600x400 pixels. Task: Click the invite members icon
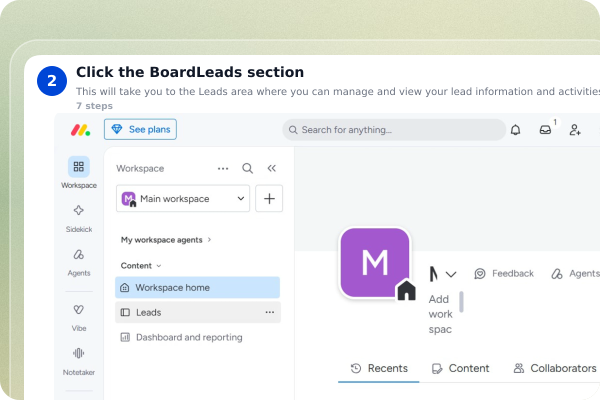(575, 130)
